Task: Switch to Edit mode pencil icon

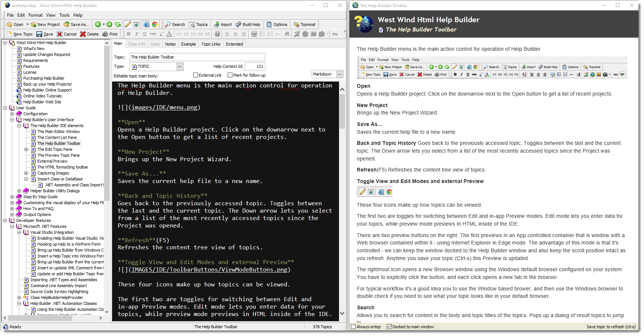Action: (x=128, y=24)
